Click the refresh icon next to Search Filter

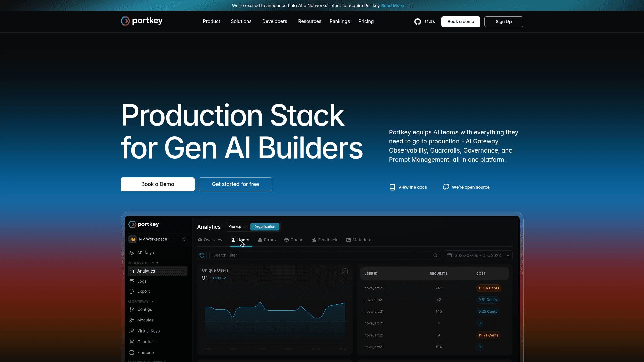(x=202, y=255)
